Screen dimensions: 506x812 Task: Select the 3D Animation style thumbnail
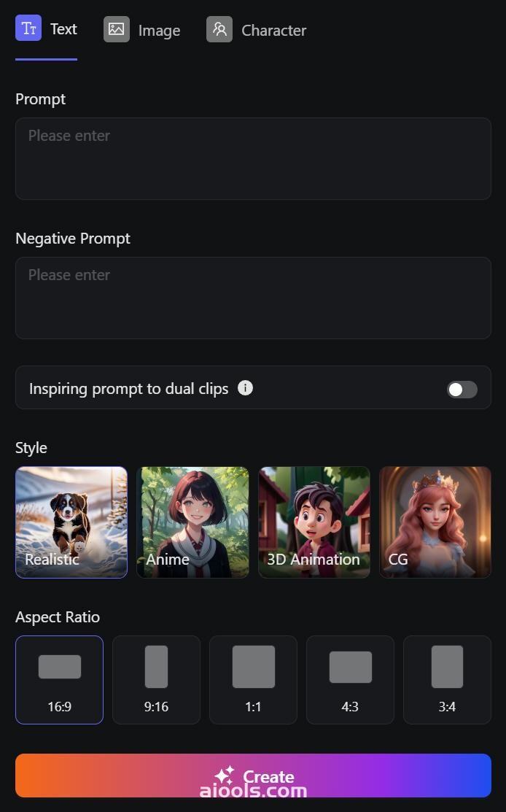tap(314, 522)
